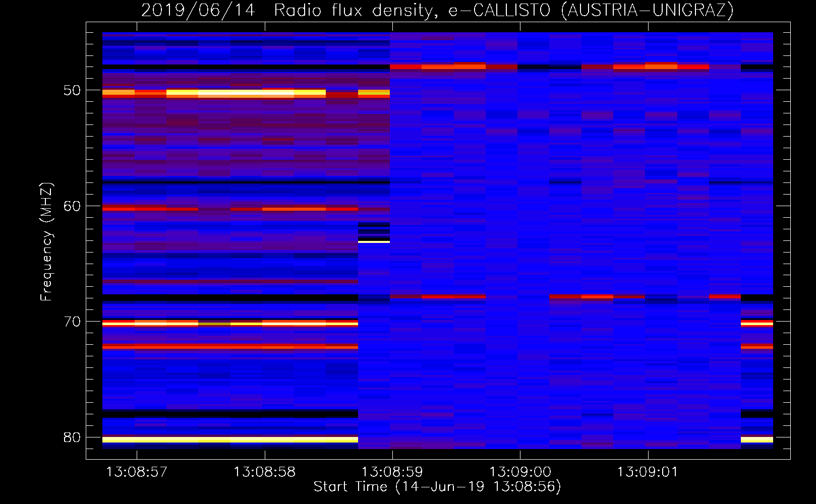Click the '13:08:58' time axis label
The width and height of the screenshot is (816, 504).
click(264, 472)
